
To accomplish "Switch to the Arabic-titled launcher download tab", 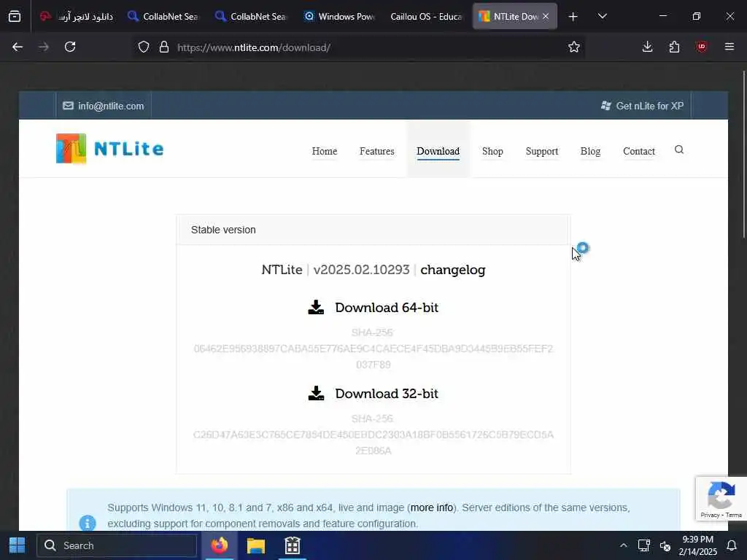I will pos(76,16).
